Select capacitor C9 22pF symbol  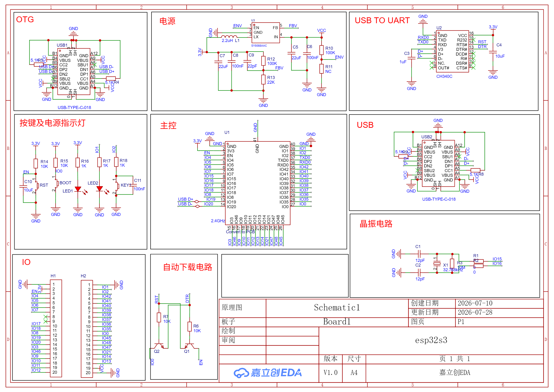tap(247, 61)
